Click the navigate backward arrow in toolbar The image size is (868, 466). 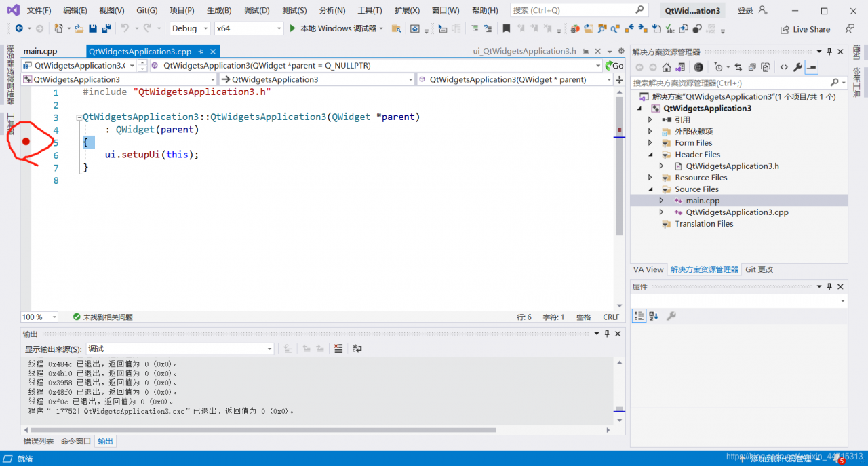pos(18,28)
